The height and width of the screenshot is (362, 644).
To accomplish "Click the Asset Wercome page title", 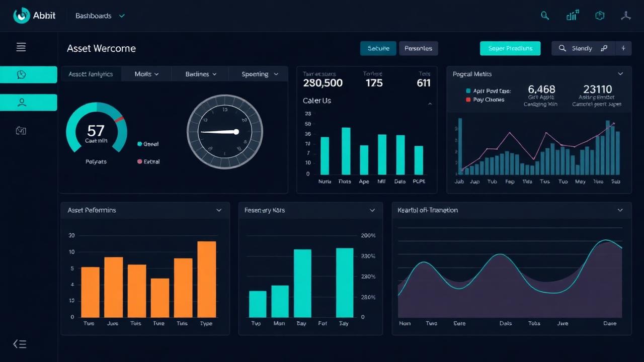I will [x=101, y=48].
